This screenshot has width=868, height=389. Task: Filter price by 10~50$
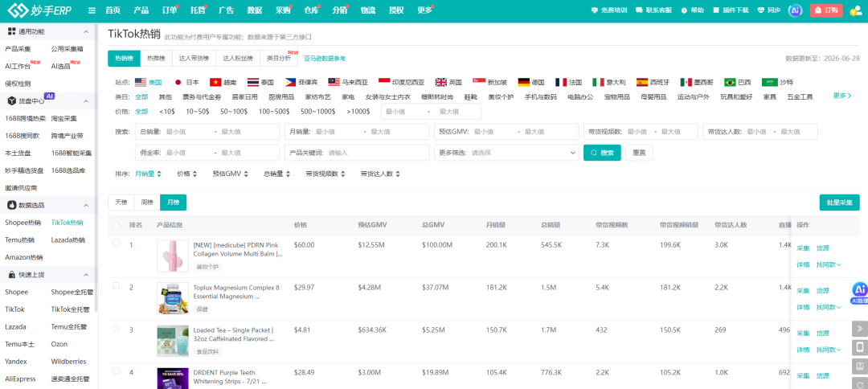(197, 111)
